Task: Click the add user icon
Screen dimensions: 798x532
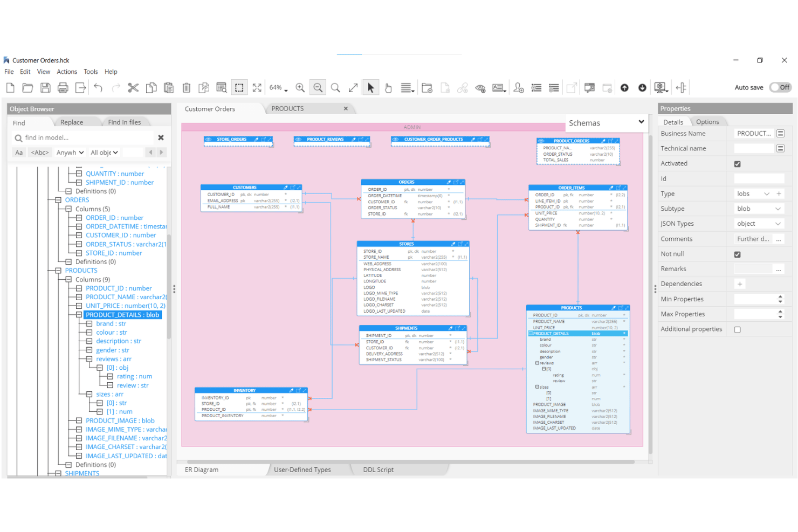Action: point(519,88)
